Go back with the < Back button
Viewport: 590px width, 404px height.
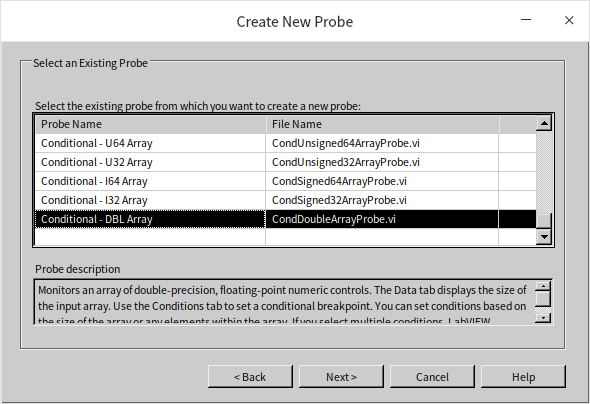tap(250, 377)
